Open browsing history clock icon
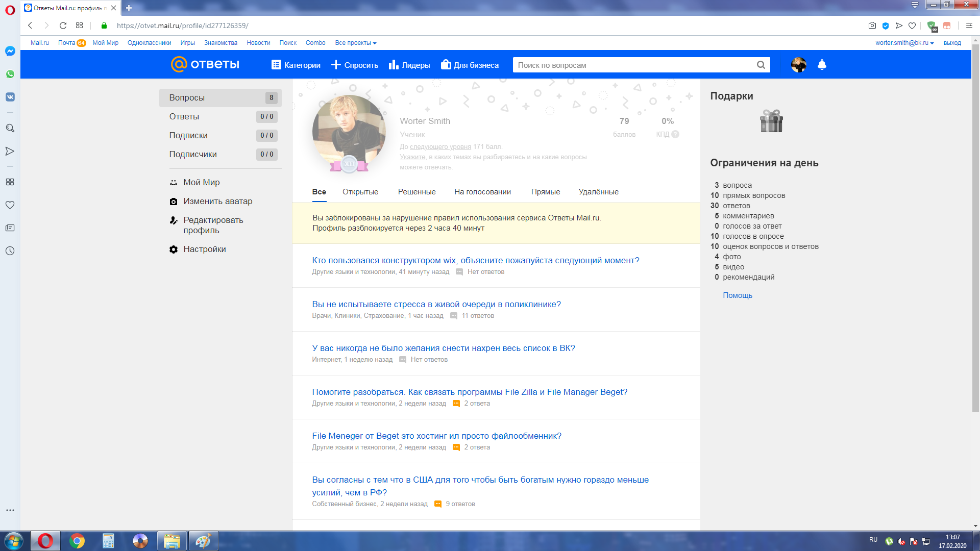Image resolution: width=980 pixels, height=551 pixels. [10, 251]
